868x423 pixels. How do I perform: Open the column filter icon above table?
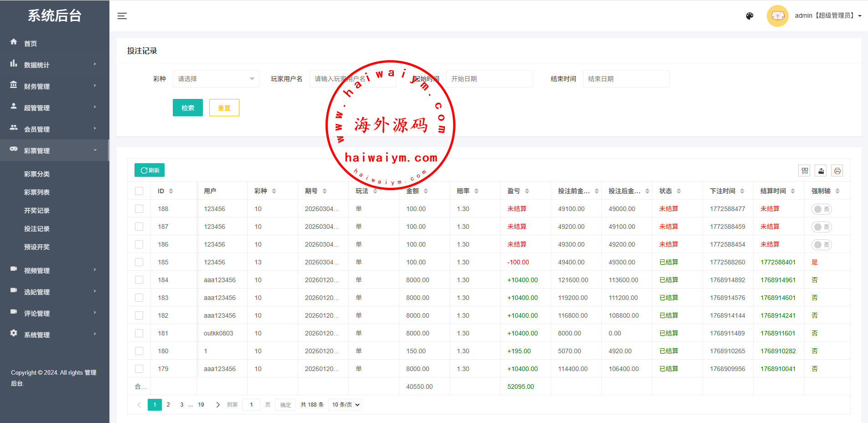pos(805,171)
